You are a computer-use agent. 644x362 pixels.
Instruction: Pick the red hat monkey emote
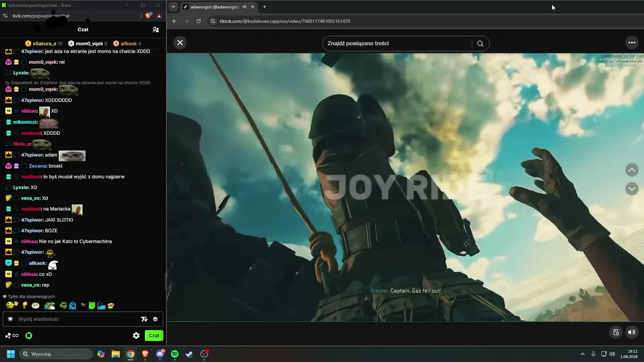pos(111,305)
